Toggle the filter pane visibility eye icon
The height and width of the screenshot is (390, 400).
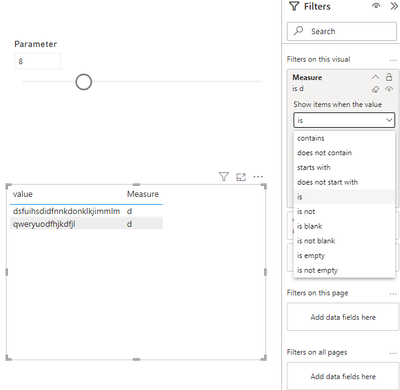click(376, 6)
